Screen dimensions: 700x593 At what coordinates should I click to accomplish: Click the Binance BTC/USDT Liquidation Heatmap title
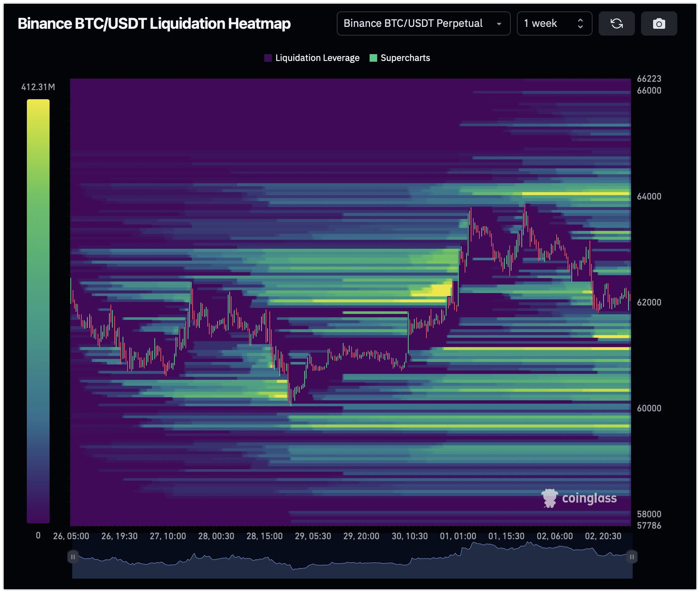pos(154,23)
